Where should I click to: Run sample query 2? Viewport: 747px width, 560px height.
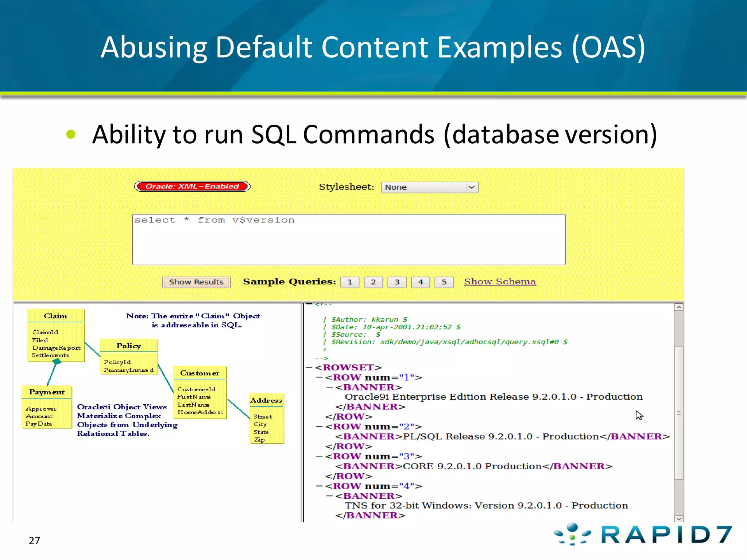coord(373,282)
